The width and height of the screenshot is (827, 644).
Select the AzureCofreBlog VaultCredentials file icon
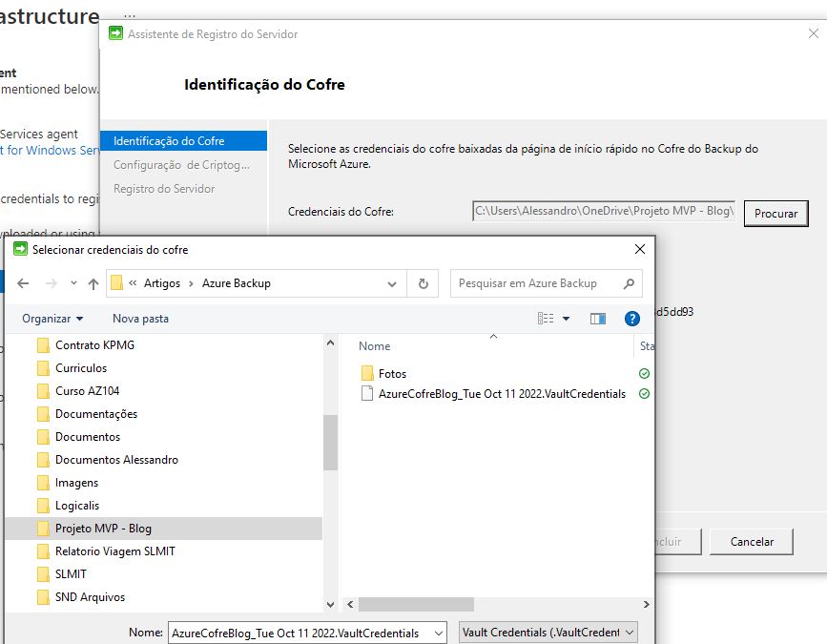367,393
